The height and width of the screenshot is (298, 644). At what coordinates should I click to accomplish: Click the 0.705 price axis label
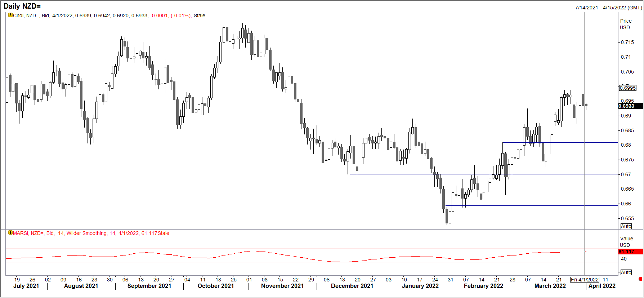tap(627, 72)
